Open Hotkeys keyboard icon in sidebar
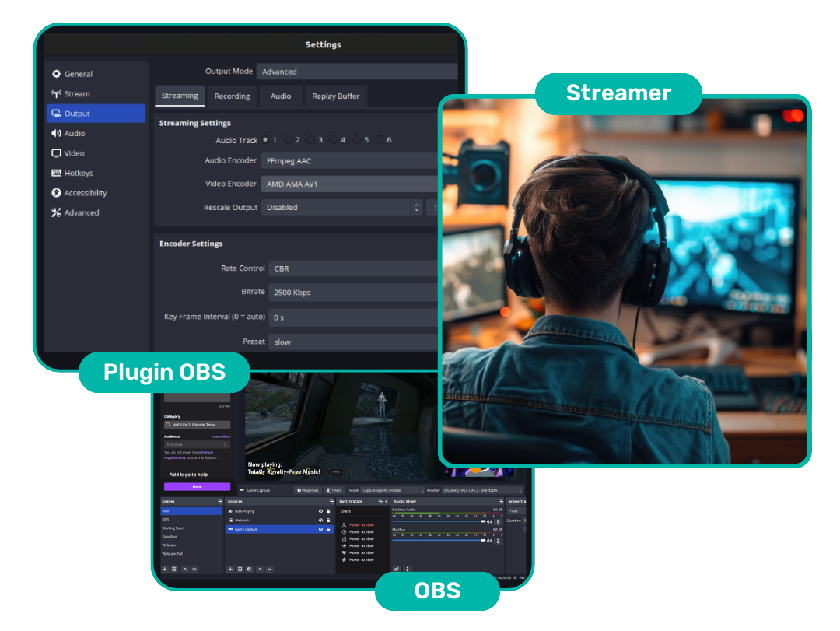 (x=56, y=174)
